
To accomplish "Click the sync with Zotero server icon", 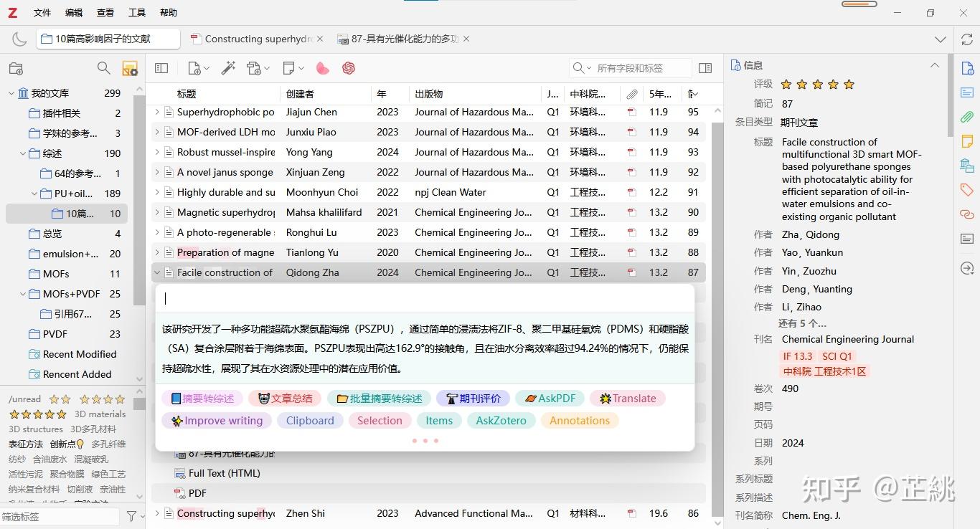I will pos(966,39).
